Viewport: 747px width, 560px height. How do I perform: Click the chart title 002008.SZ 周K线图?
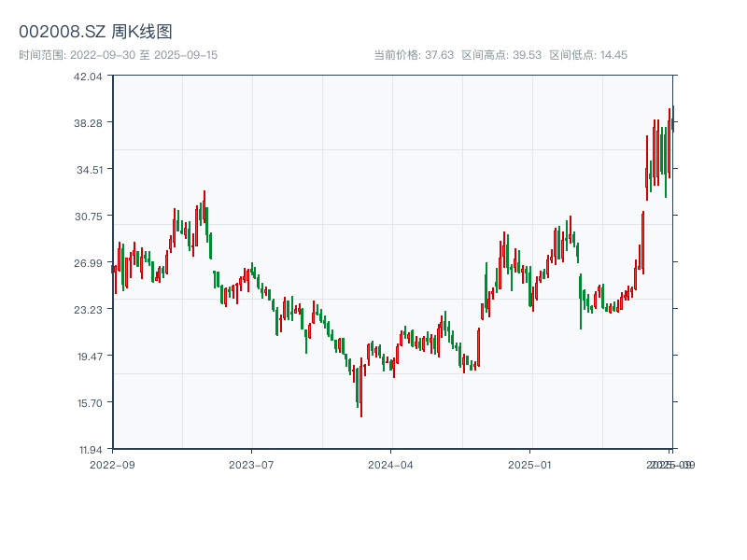tap(95, 32)
